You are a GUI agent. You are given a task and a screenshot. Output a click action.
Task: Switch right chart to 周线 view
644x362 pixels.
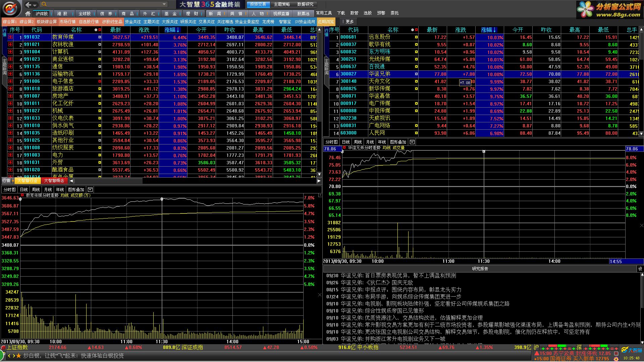[358, 142]
